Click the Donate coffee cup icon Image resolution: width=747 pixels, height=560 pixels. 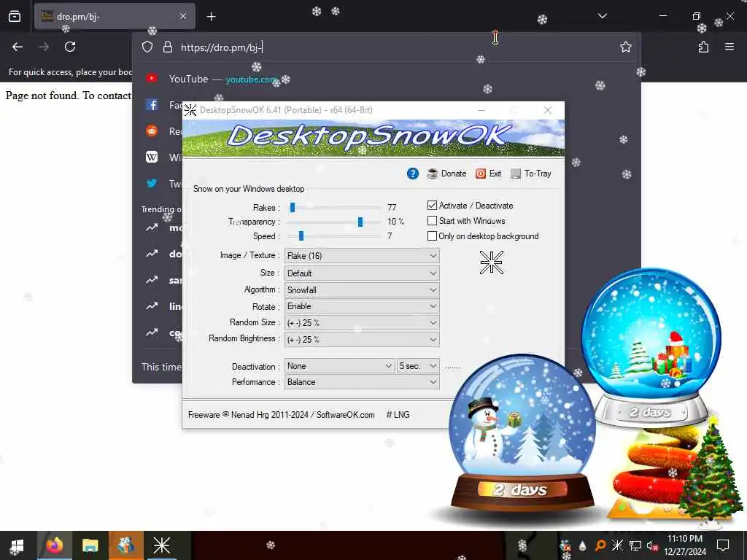coord(432,174)
